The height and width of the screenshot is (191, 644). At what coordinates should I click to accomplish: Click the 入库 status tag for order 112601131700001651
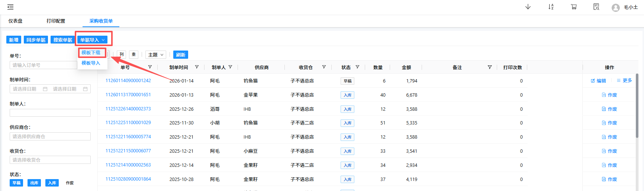click(347, 95)
